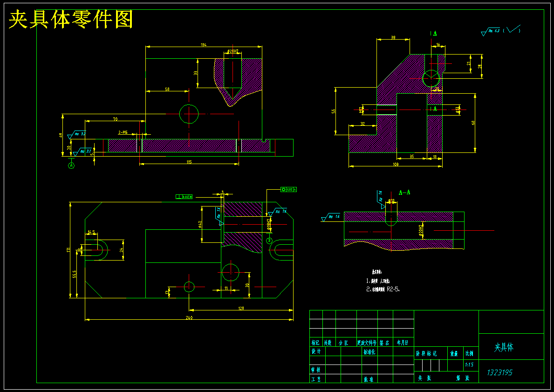
Task: Click the lower Ra 3.2 roughness symbol
Action: click(x=82, y=151)
